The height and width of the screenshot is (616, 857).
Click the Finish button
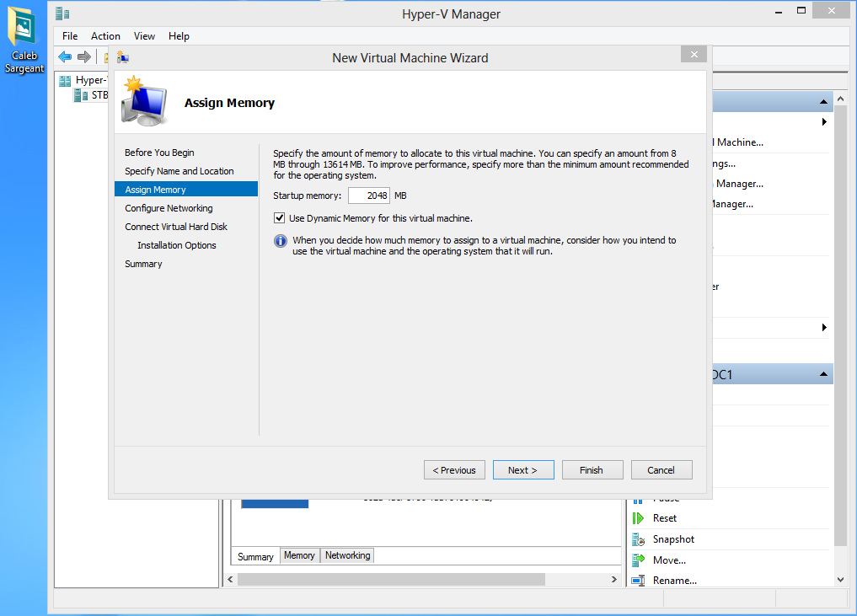tap(592, 470)
